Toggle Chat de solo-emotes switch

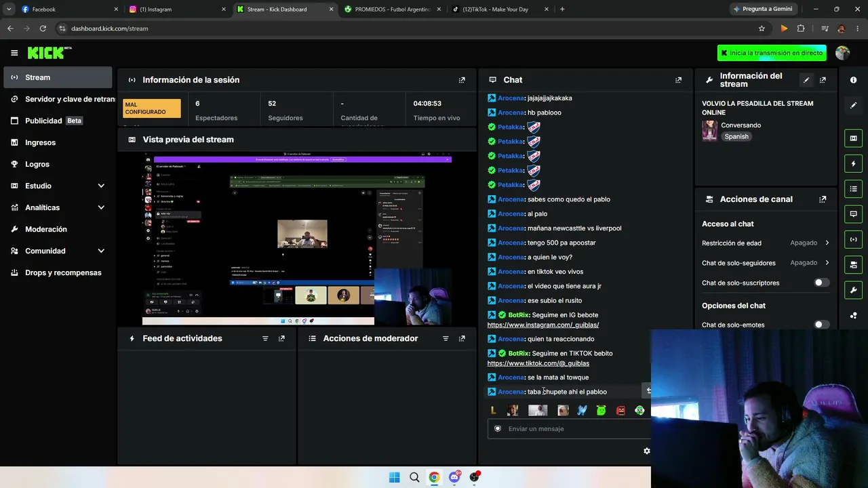click(x=821, y=325)
